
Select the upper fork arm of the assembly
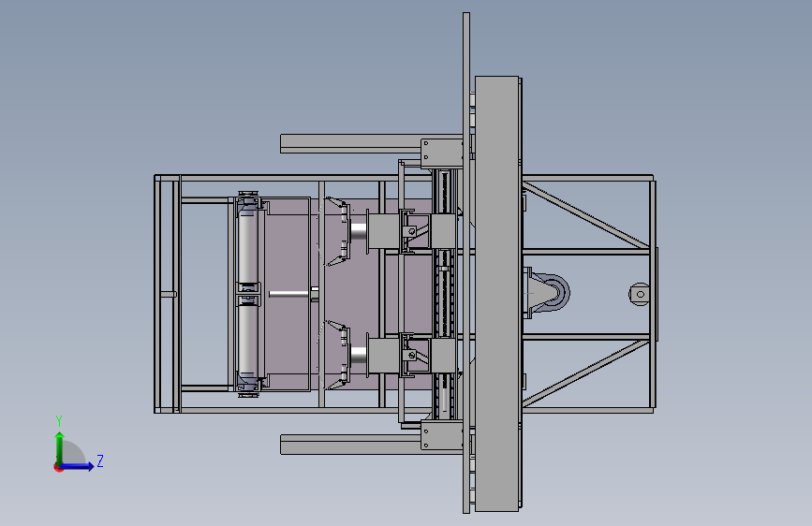coord(350,143)
